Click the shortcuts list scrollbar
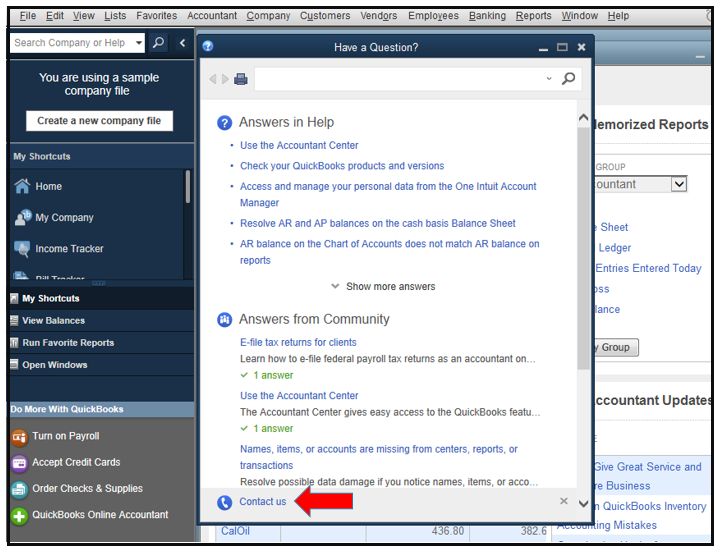This screenshot has height=559, width=724. (187, 186)
